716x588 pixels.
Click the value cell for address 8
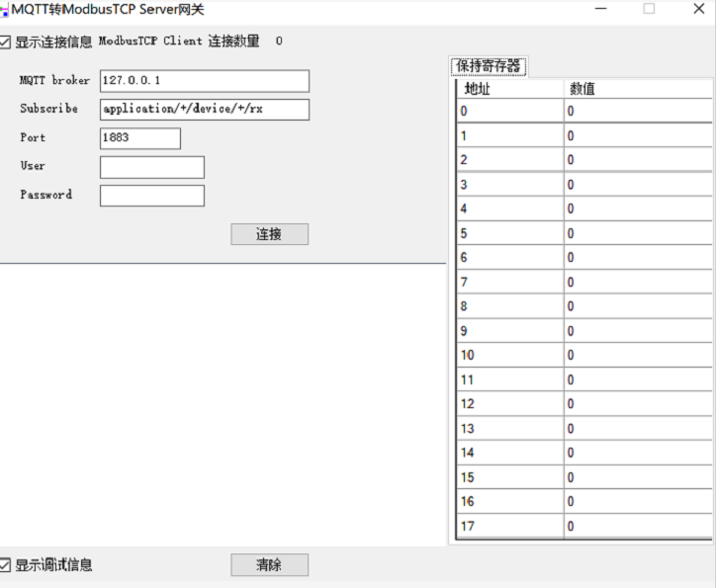pyautogui.click(x=638, y=306)
